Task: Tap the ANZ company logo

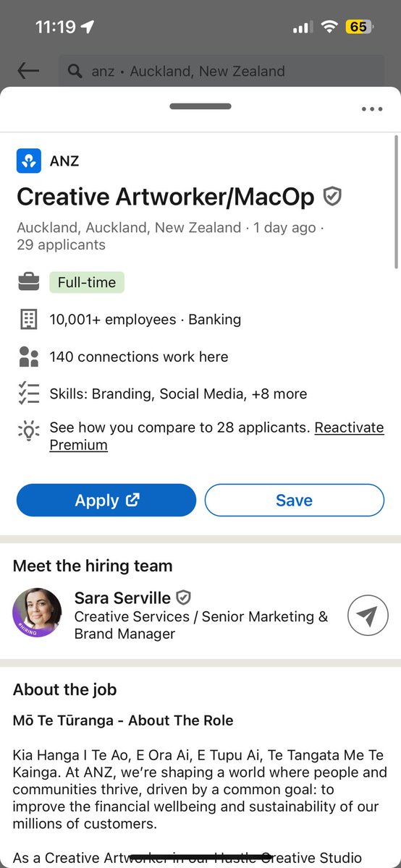Action: (29, 161)
